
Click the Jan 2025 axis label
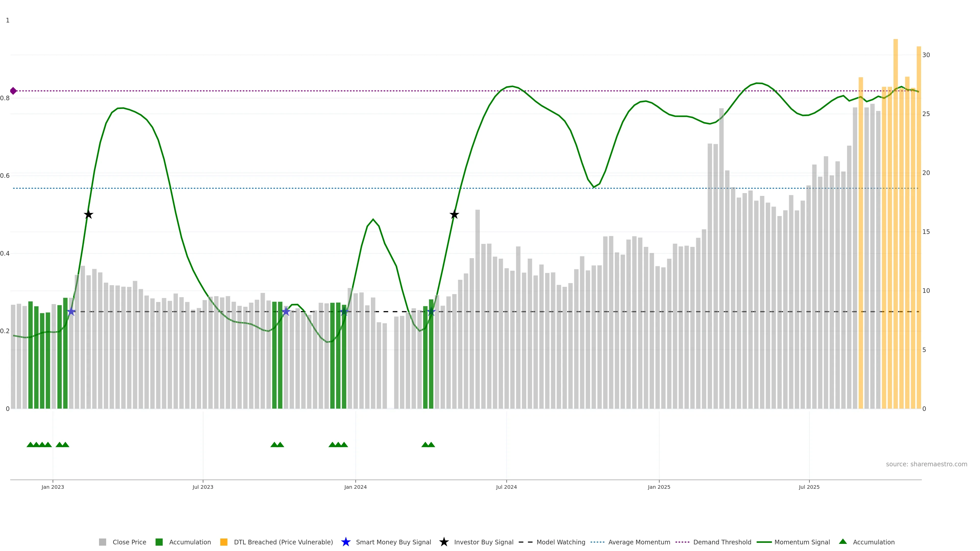[x=658, y=487]
